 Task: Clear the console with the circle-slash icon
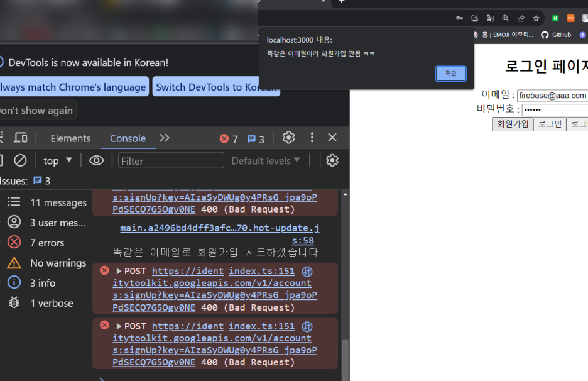point(20,161)
